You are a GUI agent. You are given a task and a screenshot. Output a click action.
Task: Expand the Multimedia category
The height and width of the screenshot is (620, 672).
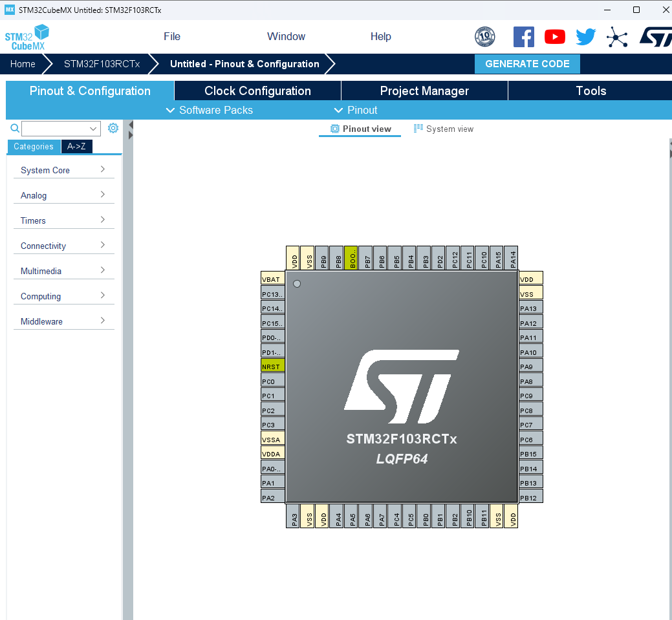(63, 272)
